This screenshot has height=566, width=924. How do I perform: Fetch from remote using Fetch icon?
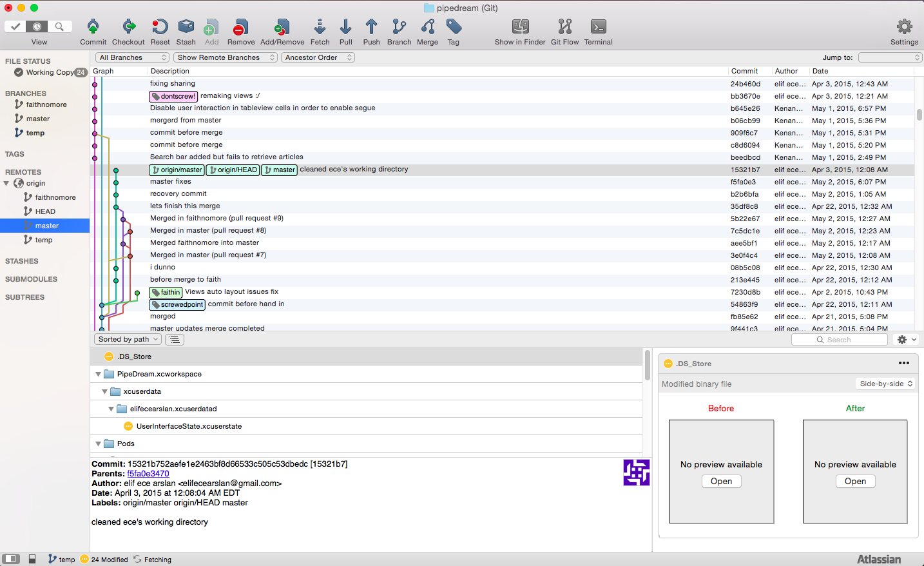(320, 27)
